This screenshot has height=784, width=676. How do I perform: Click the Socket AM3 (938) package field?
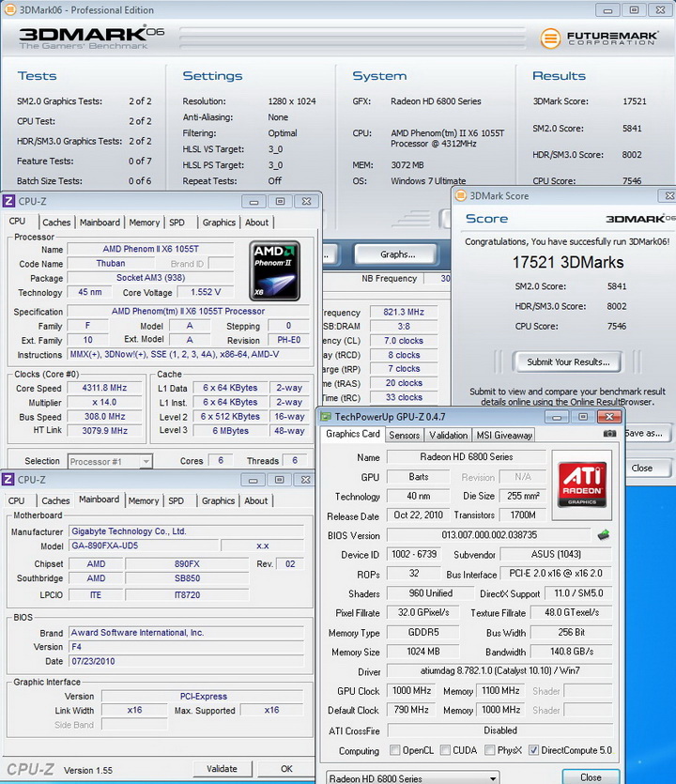click(150, 278)
